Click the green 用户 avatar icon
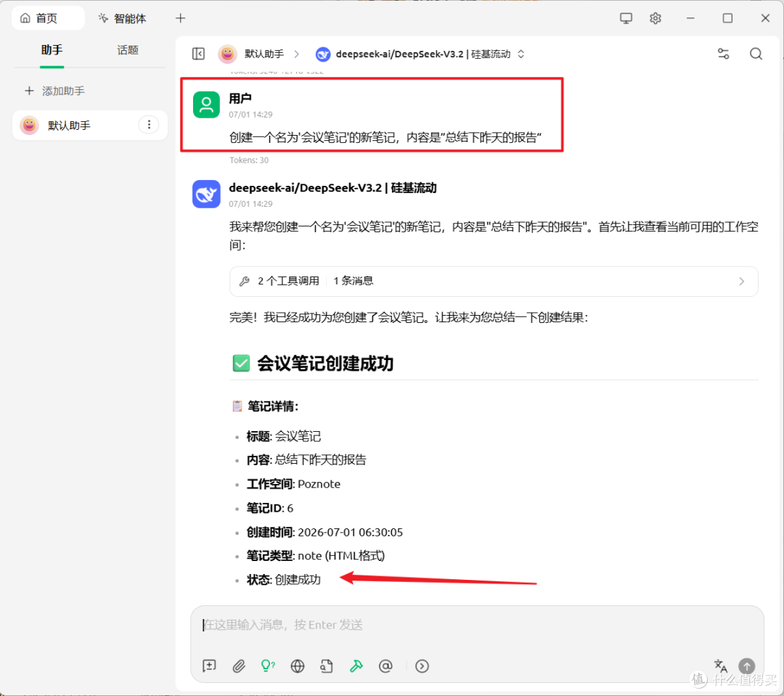This screenshot has height=696, width=784. tap(206, 105)
